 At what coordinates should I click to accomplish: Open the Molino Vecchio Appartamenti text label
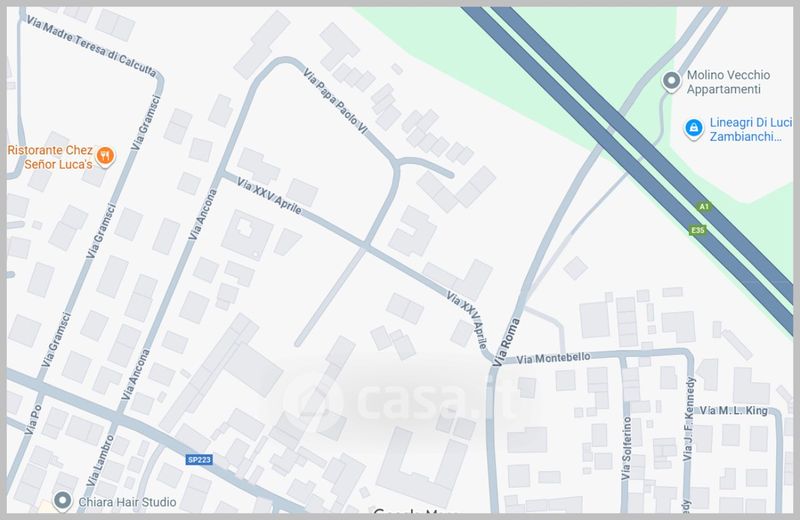coord(728,82)
